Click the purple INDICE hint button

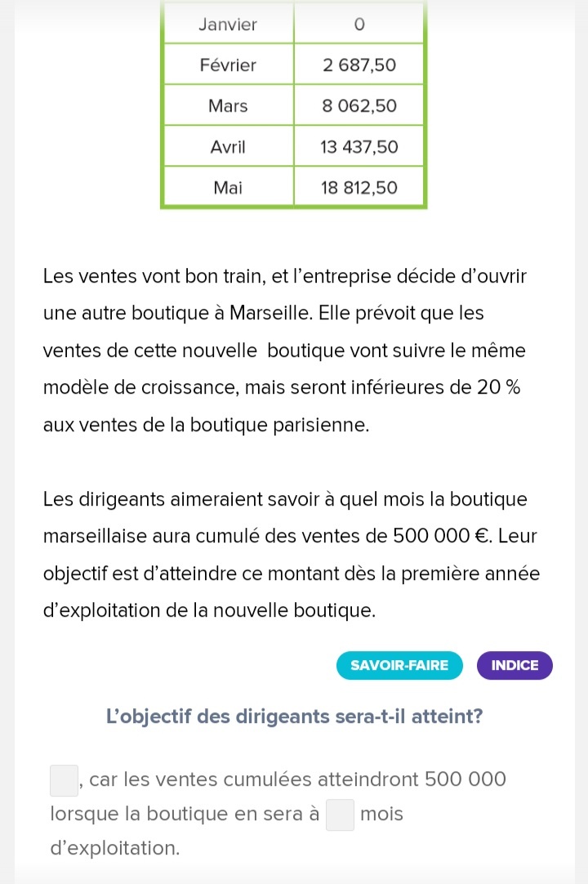point(514,665)
